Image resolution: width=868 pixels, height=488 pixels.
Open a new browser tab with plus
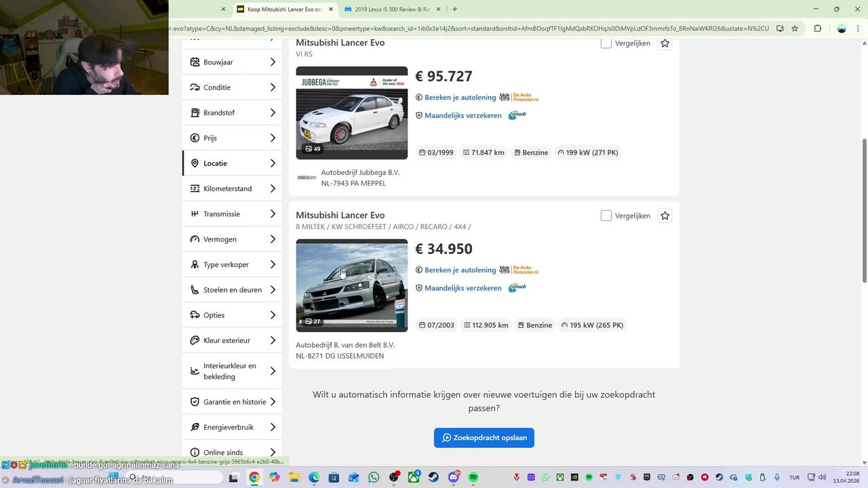(454, 9)
